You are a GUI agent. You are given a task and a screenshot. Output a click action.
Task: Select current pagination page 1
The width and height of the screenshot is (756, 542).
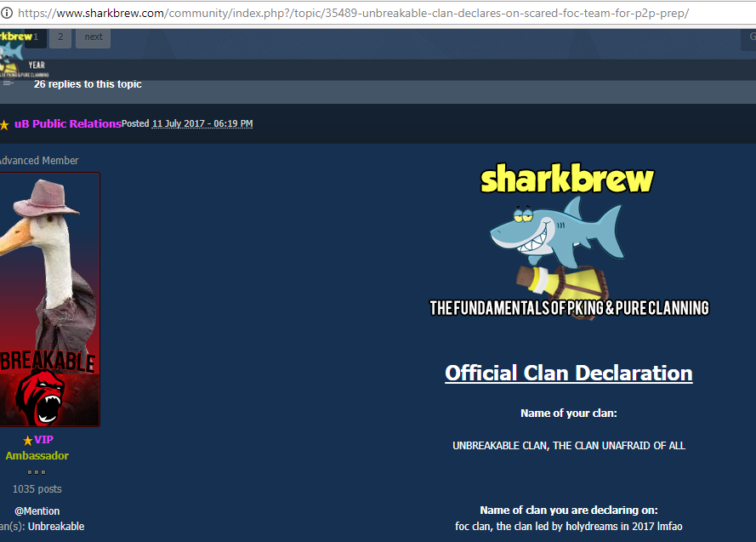point(36,37)
